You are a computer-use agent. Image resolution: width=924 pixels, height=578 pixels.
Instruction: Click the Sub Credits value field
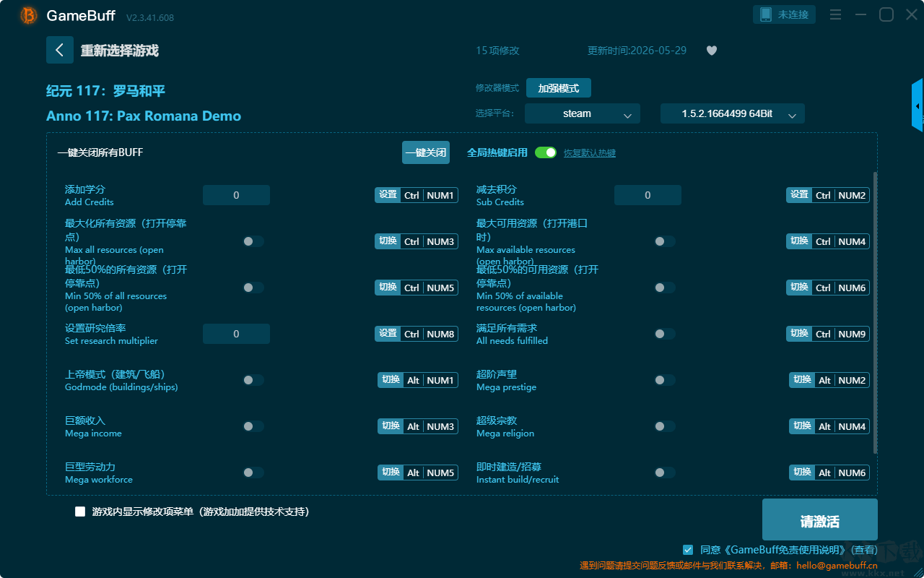[648, 195]
